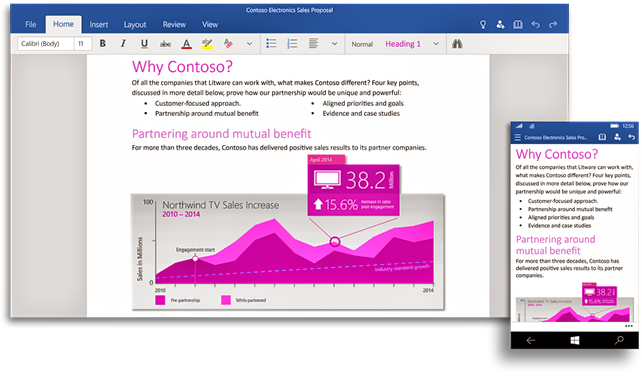Undo in the desktop title bar
Viewport: 642px width, 377px height.
(x=536, y=25)
